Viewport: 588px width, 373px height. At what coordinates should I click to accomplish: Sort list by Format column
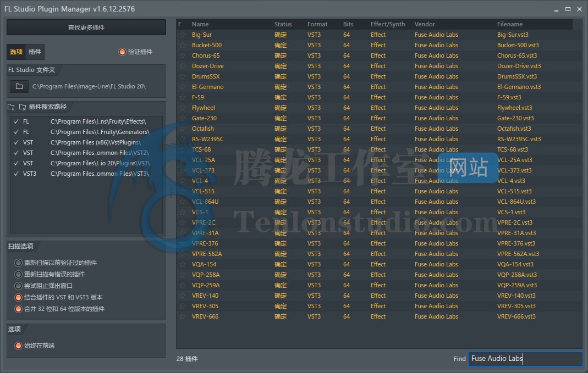pyautogui.click(x=317, y=24)
